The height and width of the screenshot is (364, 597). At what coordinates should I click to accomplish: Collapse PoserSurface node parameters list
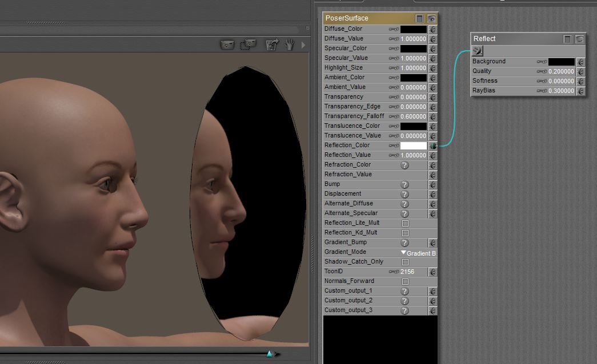(420, 18)
